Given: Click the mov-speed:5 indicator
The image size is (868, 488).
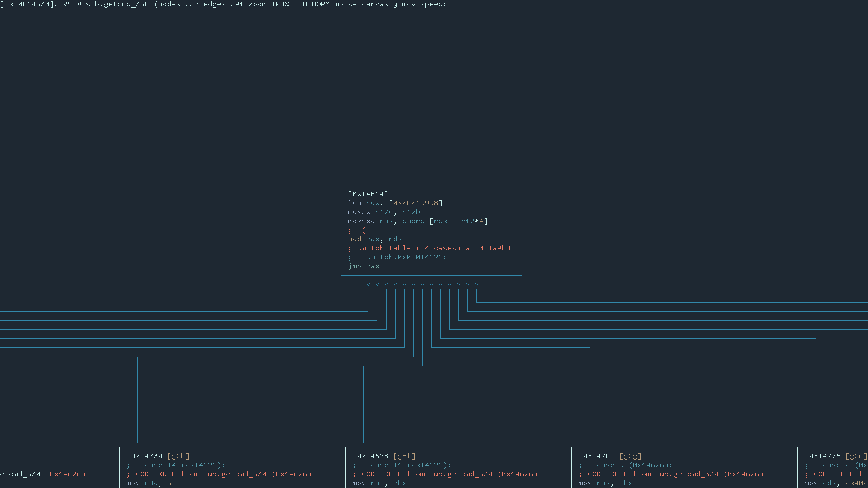Looking at the screenshot, I should [x=426, y=4].
